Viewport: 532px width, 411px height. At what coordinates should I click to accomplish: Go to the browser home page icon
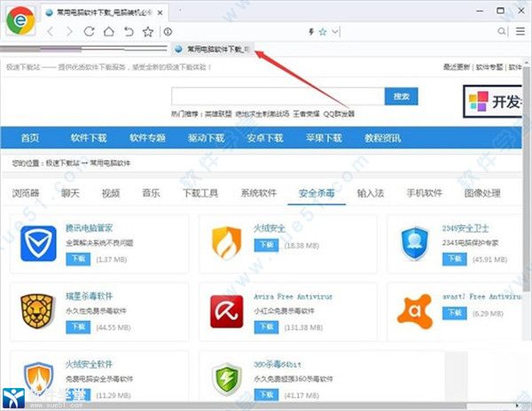click(108, 32)
